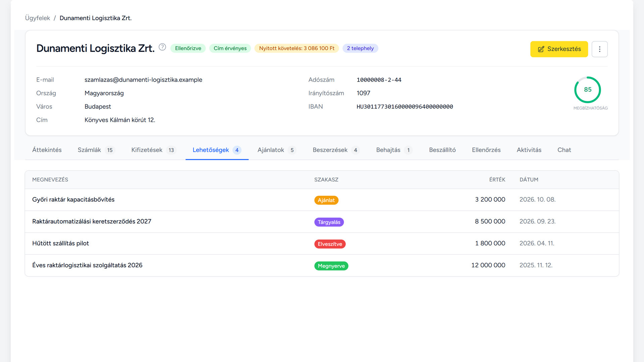The height and width of the screenshot is (362, 644).
Task: Sort by the Érték column header
Action: click(497, 180)
